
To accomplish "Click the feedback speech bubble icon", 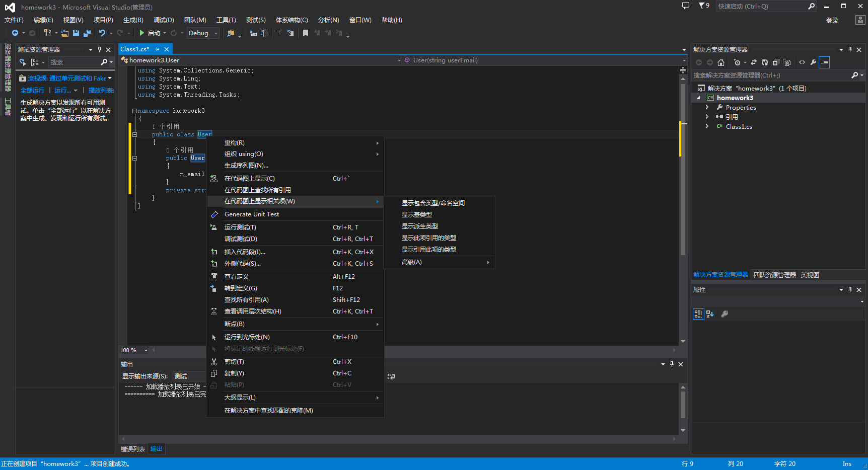I will coord(686,6).
